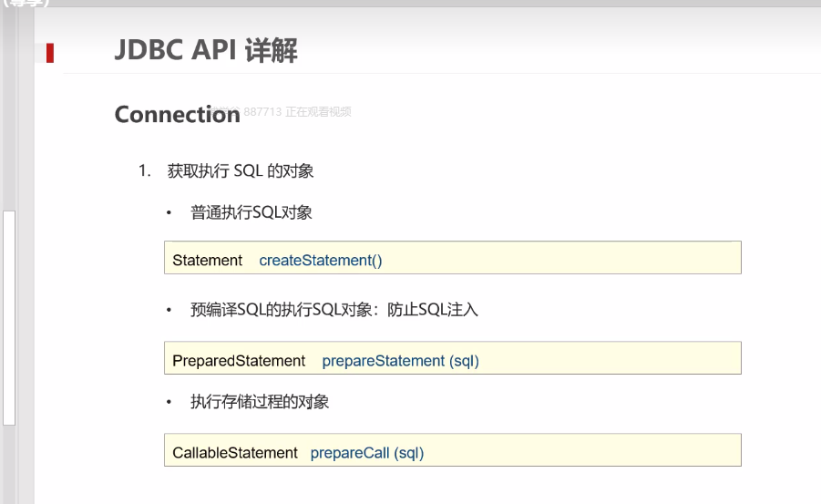821x504 pixels.
Task: Click the blue "prepareCall (sql)" method text
Action: 367,452
